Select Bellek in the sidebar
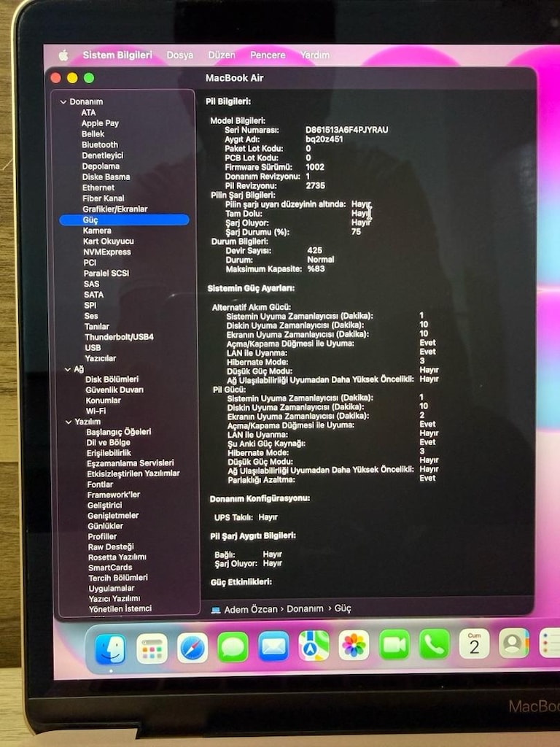The height and width of the screenshot is (747, 560). pos(93,134)
